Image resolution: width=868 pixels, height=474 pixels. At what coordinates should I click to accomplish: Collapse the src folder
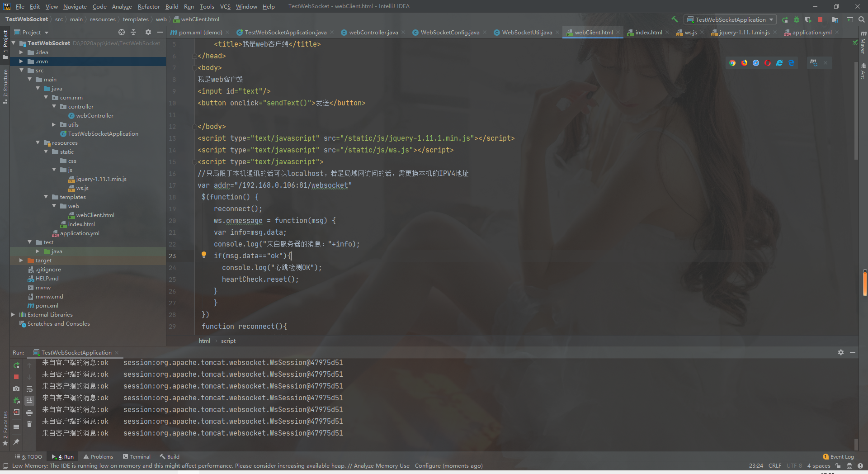click(x=21, y=71)
